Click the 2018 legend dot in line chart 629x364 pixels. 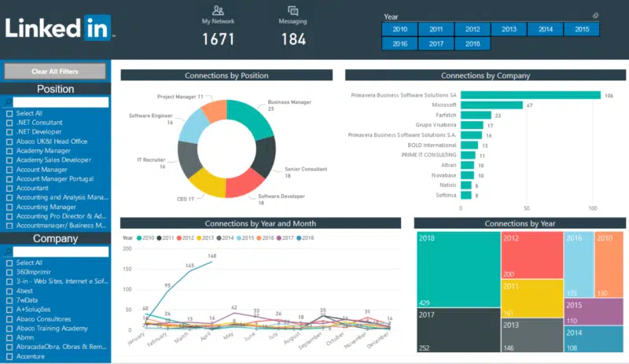[x=298, y=237]
